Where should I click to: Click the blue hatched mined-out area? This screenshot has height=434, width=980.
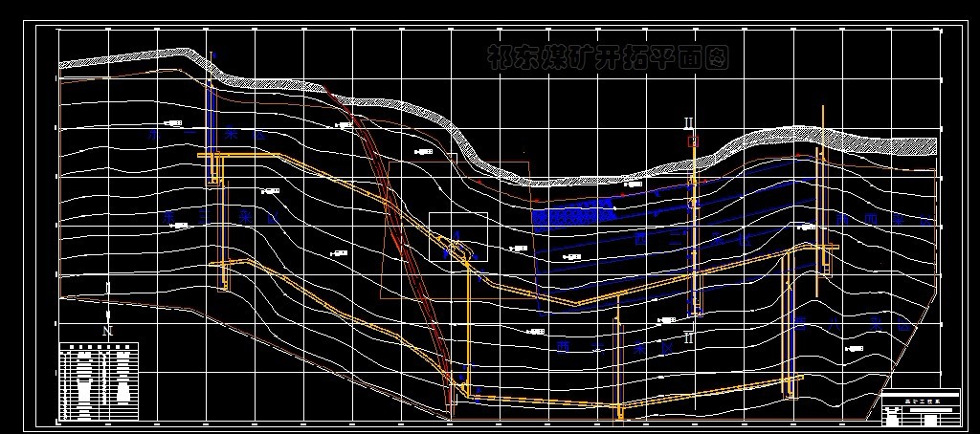pos(573,217)
